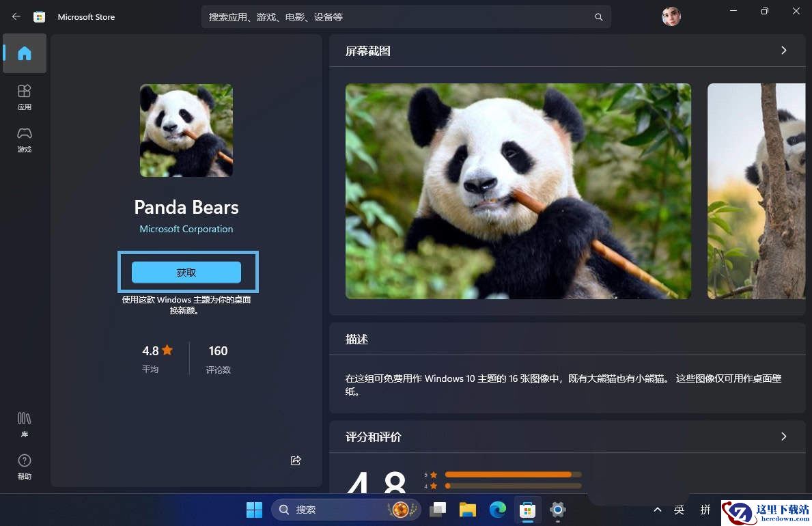Click the Microsoft Store logo icon
812x526 pixels.
tap(39, 16)
